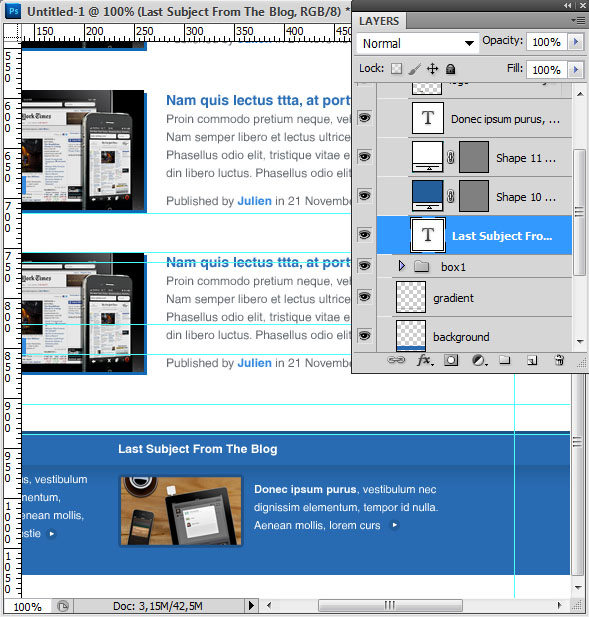Image resolution: width=589 pixels, height=617 pixels.
Task: Click the ruler origin corner box
Action: pos(12,32)
